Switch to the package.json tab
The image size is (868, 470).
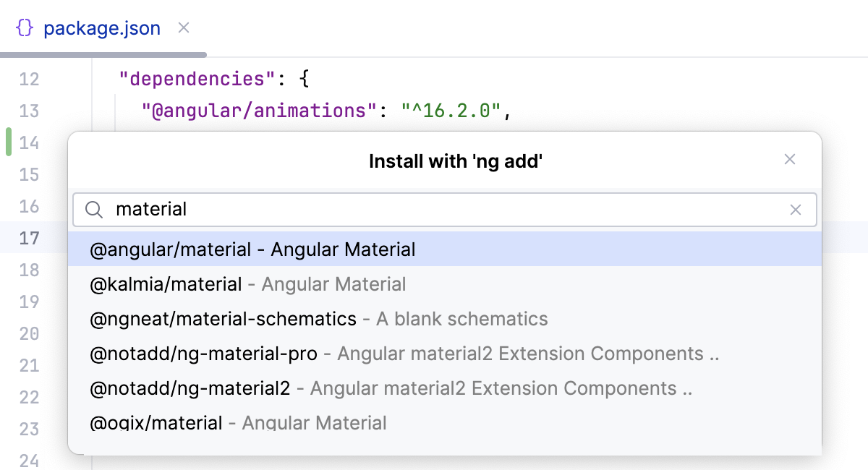click(102, 27)
